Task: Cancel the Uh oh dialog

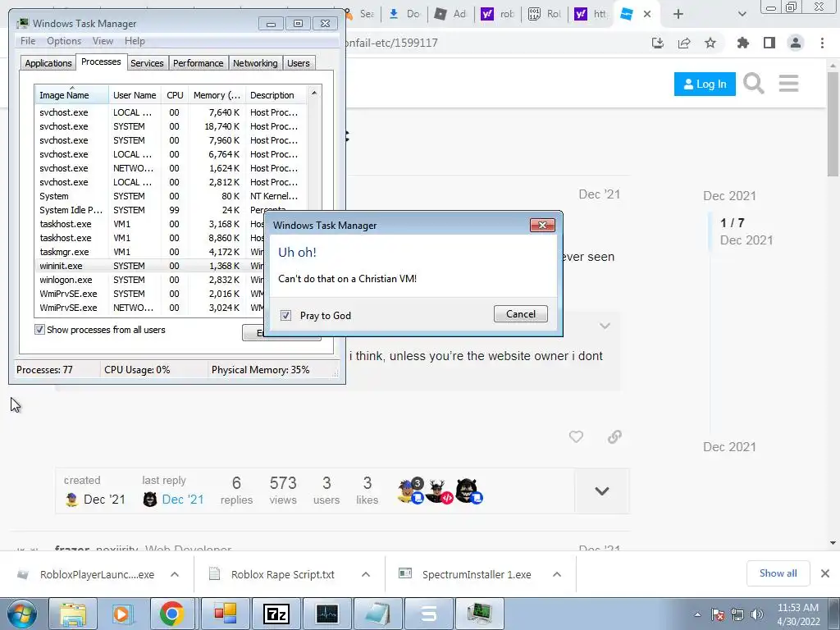Action: [521, 314]
